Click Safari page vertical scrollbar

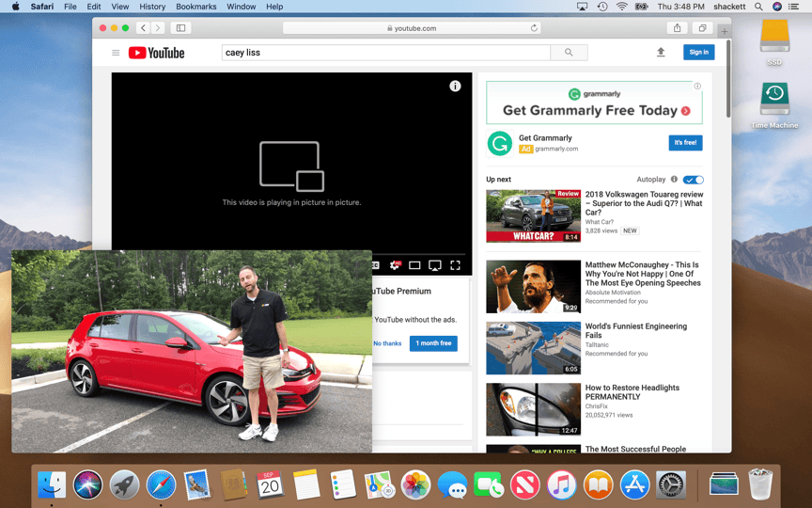[728, 79]
